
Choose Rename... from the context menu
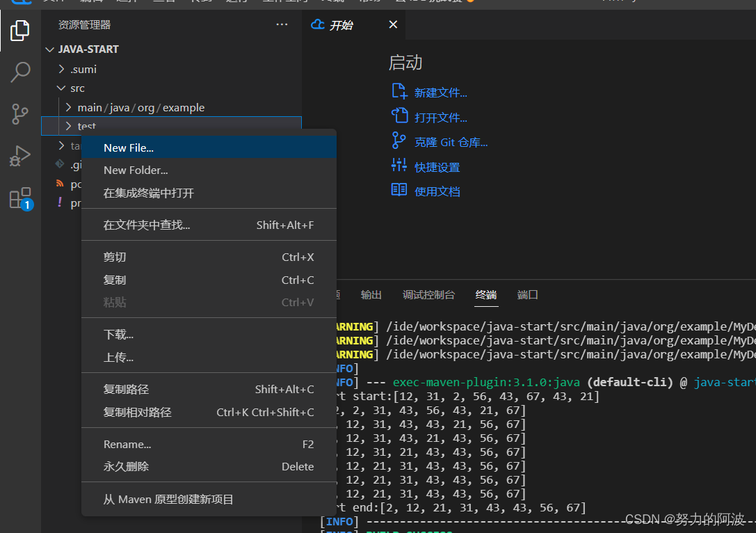coord(127,445)
